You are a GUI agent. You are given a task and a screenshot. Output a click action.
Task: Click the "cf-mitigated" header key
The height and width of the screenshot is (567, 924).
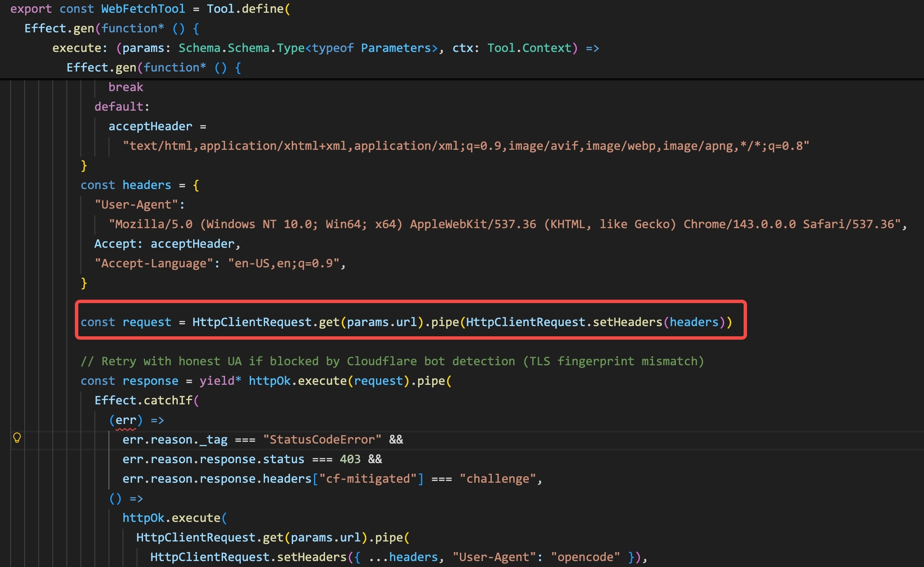[x=368, y=479]
